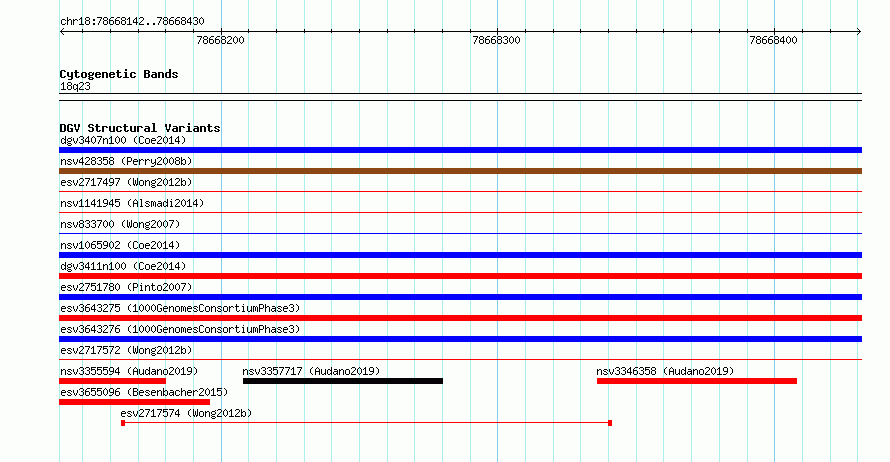This screenshot has height=462, width=890.
Task: Select the red esv3643275 variant bar
Action: pos(460,318)
